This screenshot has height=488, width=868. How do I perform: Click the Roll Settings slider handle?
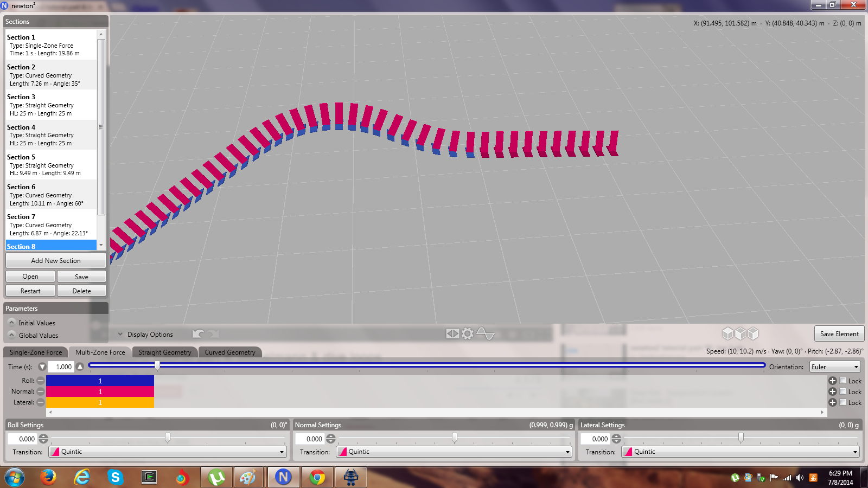168,438
